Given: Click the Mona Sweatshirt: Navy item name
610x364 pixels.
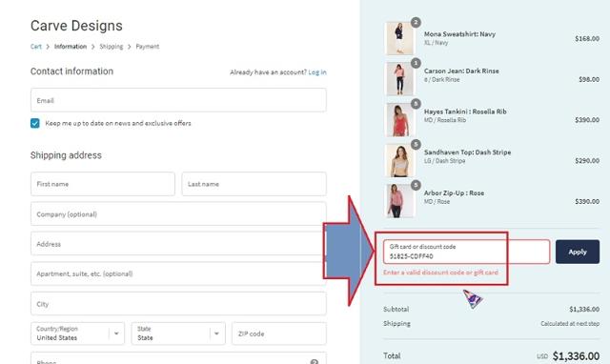Looking at the screenshot, I should coord(459,34).
